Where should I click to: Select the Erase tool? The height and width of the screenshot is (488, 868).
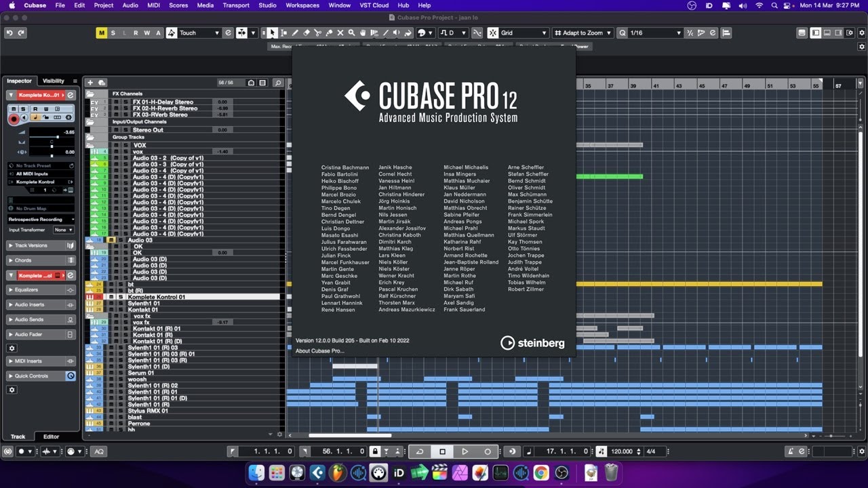coord(307,33)
